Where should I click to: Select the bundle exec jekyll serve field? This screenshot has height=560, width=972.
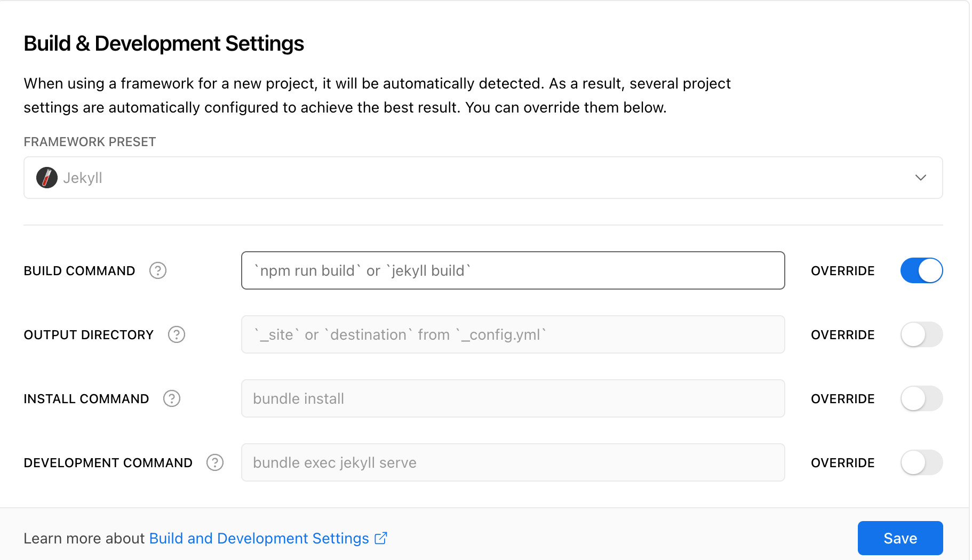pyautogui.click(x=513, y=463)
